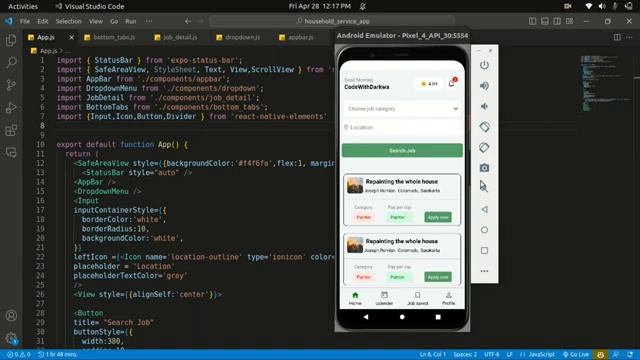
Task: Click Go Live in status bar
Action: coord(576,354)
